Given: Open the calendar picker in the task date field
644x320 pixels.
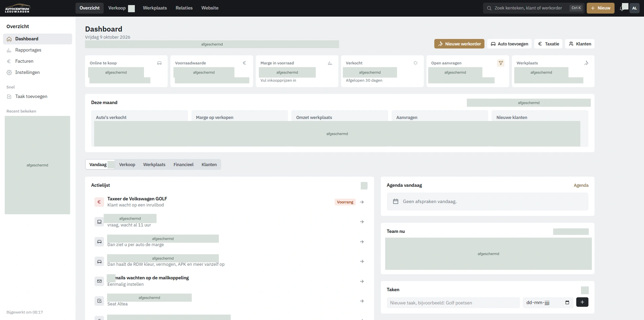Looking at the screenshot, I should (x=567, y=303).
